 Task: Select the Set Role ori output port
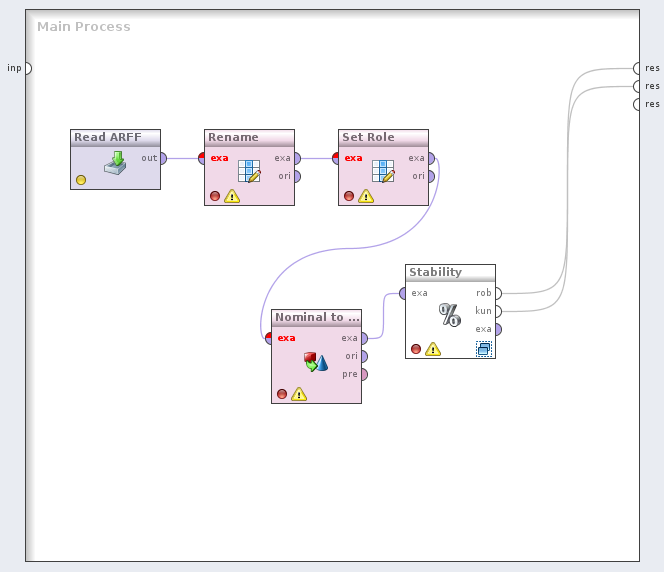430,176
